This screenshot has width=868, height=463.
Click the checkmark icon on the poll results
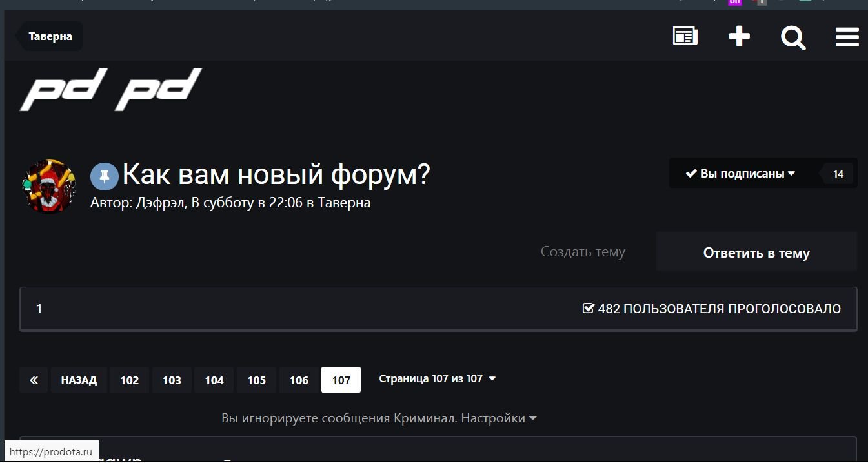point(588,309)
